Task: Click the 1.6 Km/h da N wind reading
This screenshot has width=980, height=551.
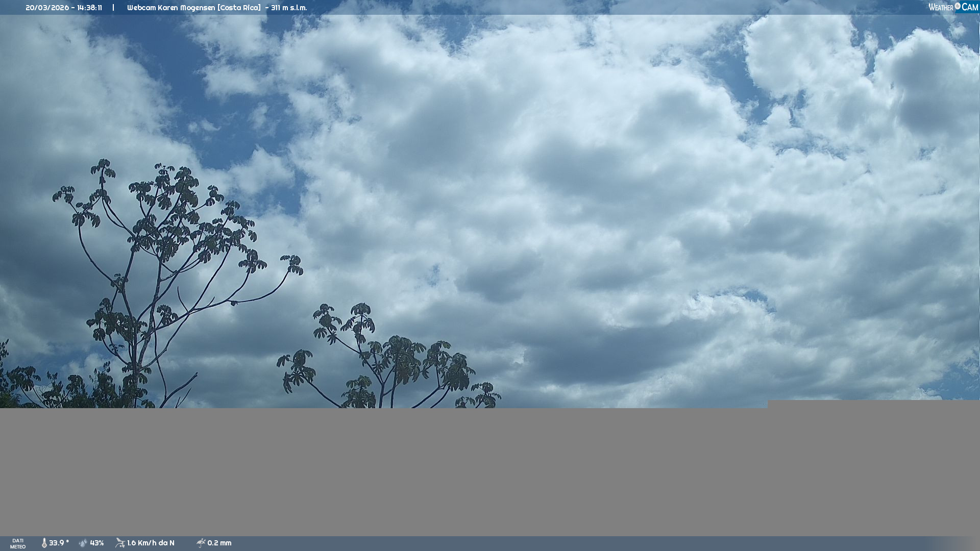Action: click(x=151, y=543)
